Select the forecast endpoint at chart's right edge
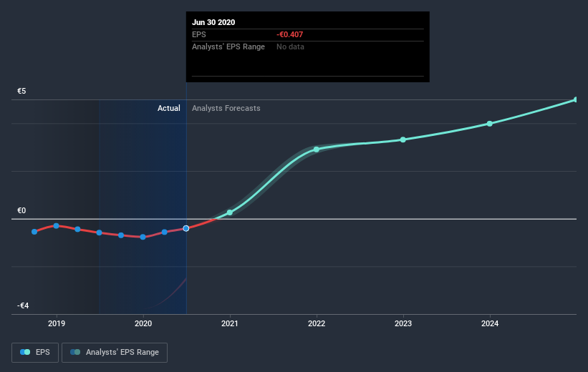588x372 pixels. coord(576,99)
